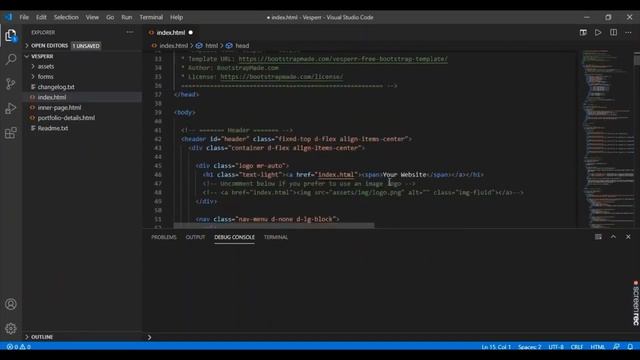Open the Edit menu
Viewport: 640px width, 360px height.
tap(41, 17)
